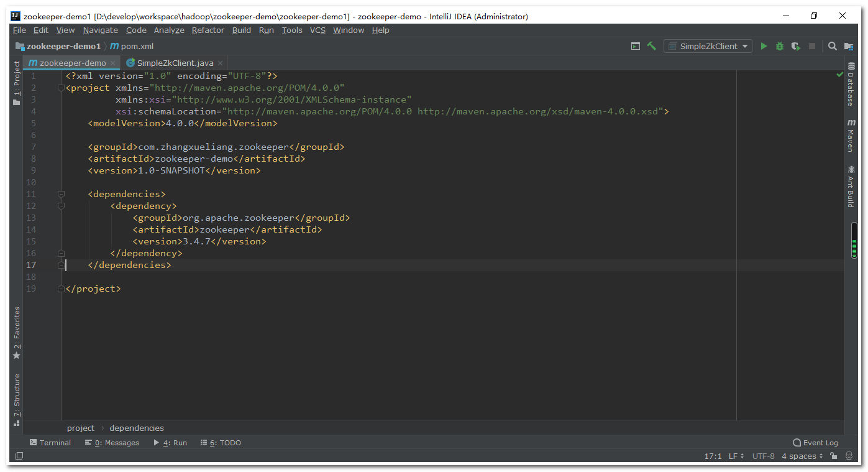Image resolution: width=868 pixels, height=472 pixels.
Task: Change the LF line separator in status bar
Action: point(736,456)
